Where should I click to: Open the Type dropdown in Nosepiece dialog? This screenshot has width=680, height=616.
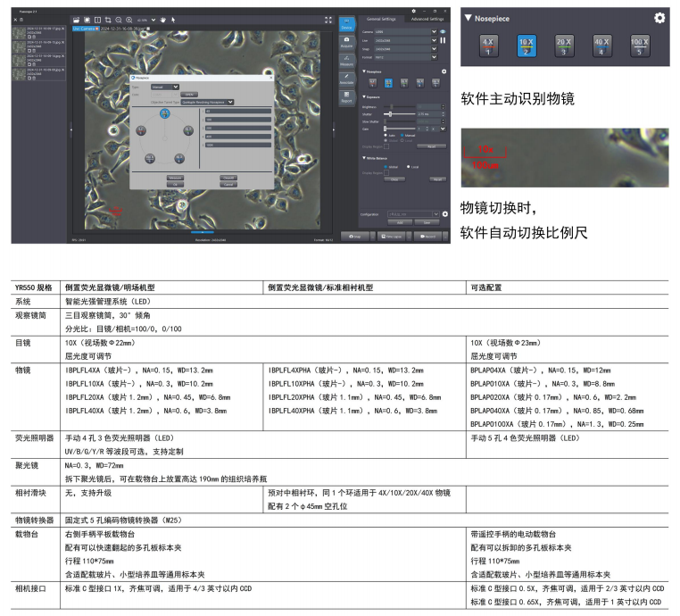click(165, 87)
